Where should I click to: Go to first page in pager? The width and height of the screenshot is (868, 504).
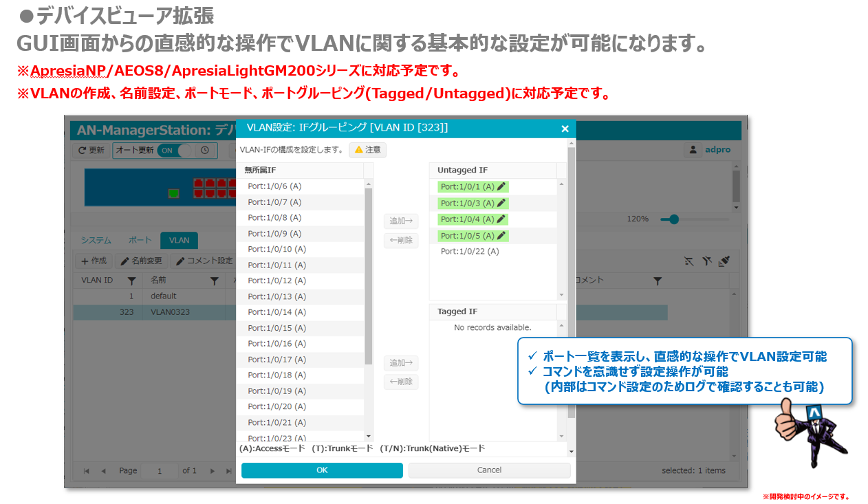(x=87, y=471)
